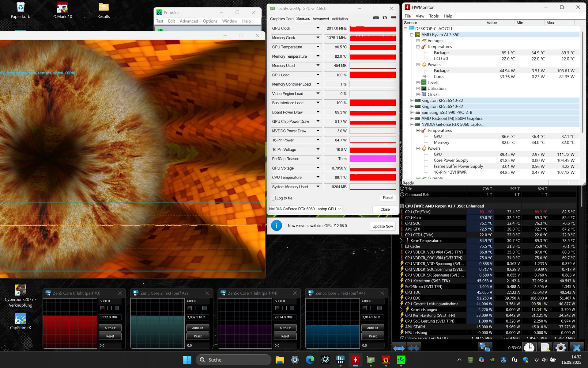Click Auto Fit in the Zen5 Core 0 graph
Viewport: 588px width, 368px height.
click(x=110, y=328)
